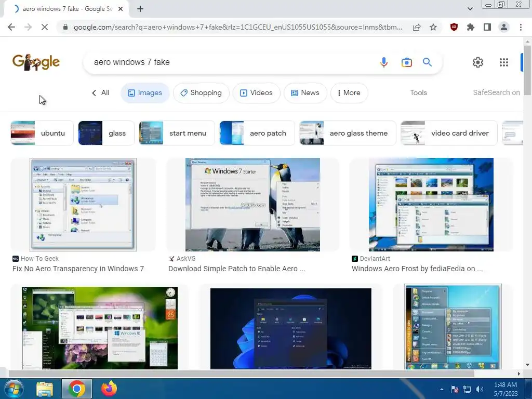Expand the More search options menu
Image resolution: width=532 pixels, height=399 pixels.
pos(349,92)
